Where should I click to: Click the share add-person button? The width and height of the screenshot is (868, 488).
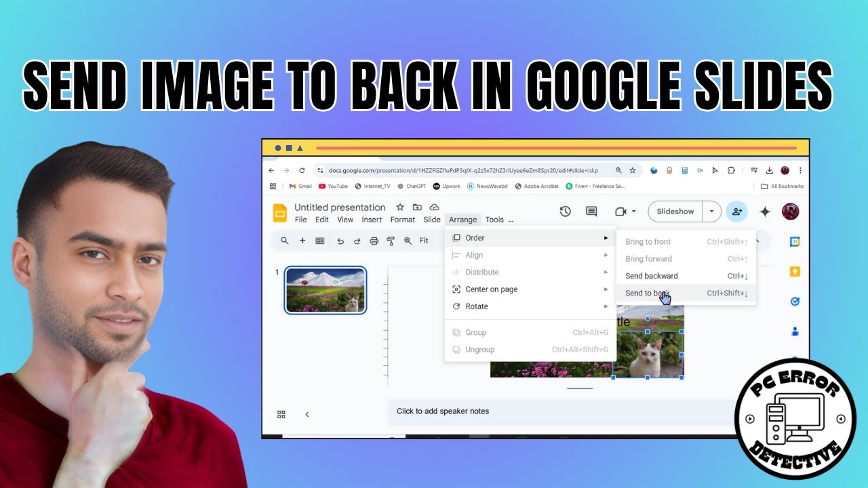tap(736, 211)
